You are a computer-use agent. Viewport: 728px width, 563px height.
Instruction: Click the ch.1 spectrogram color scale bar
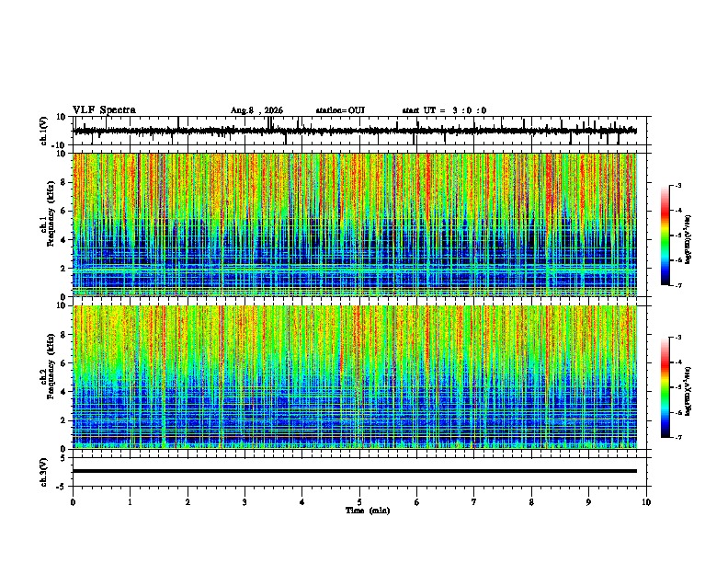665,236
